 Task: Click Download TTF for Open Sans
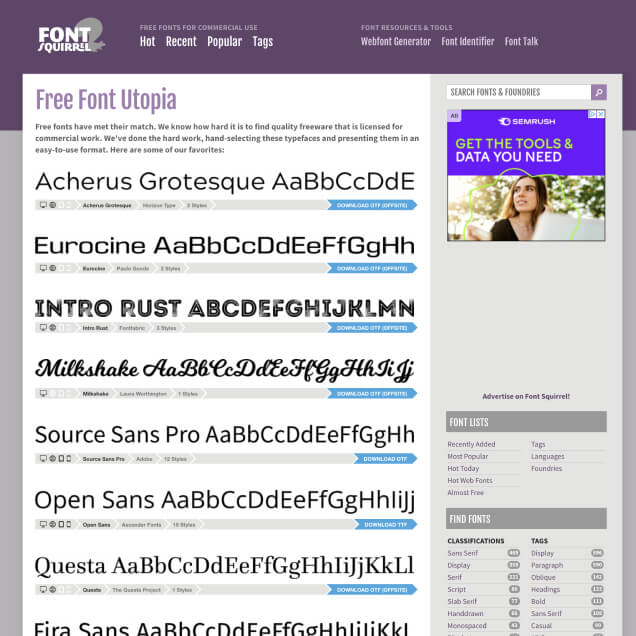(385, 524)
